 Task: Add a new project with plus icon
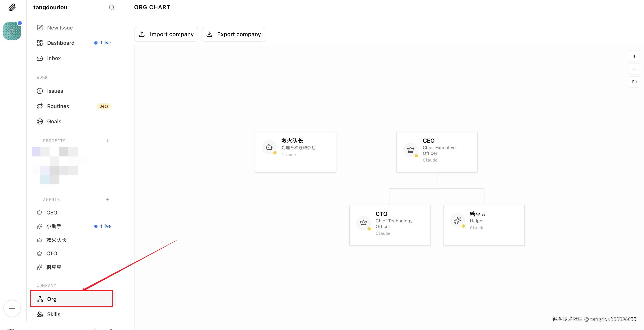pos(107,141)
